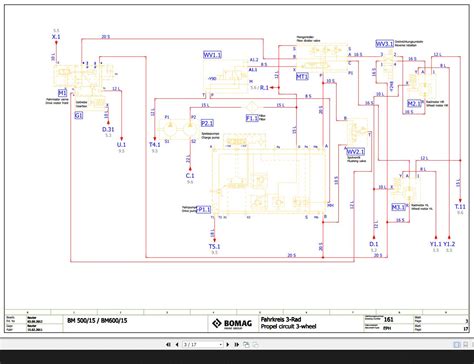Click the WV2.1 flushing valve label
This screenshot has height=364, width=474.
pyautogui.click(x=356, y=152)
